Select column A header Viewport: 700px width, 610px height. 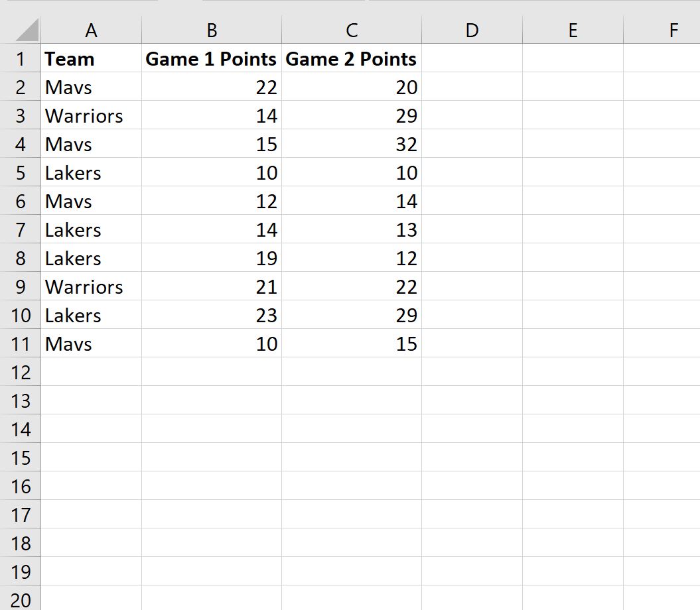[x=91, y=30]
